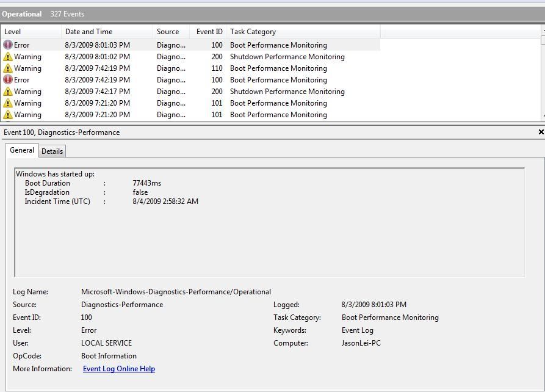Click the User value LOCAL SERVICE

pos(106,343)
